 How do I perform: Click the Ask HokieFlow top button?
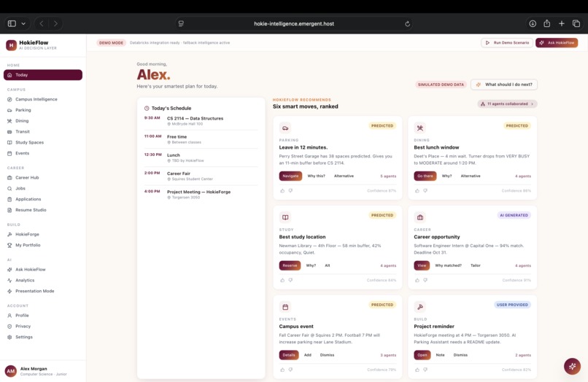point(557,43)
